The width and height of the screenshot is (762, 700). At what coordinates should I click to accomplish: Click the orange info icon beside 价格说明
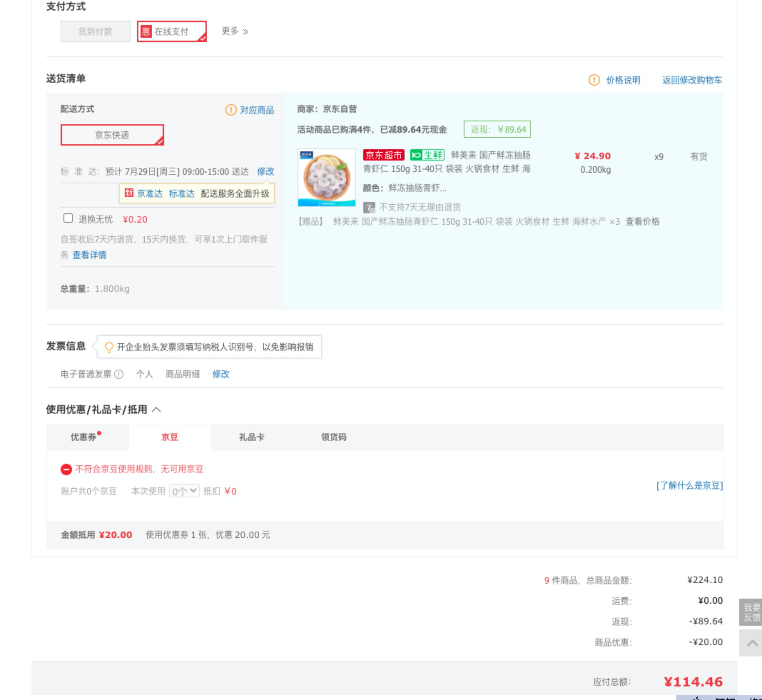click(x=594, y=80)
